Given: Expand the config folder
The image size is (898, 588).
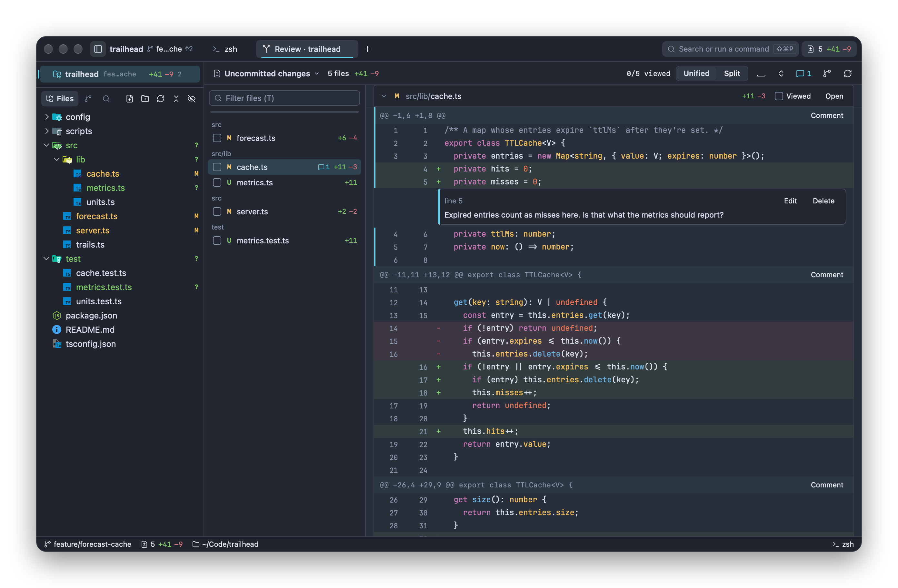Looking at the screenshot, I should 47,117.
